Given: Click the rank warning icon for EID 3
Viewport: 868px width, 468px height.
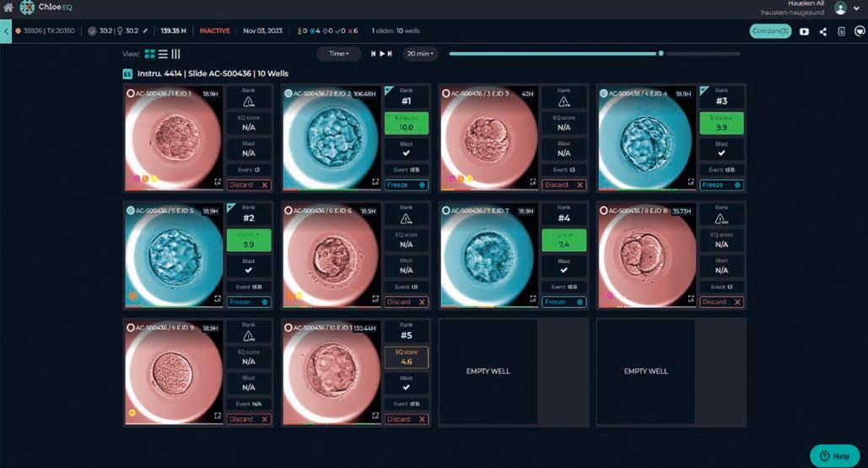Looking at the screenshot, I should (x=563, y=102).
